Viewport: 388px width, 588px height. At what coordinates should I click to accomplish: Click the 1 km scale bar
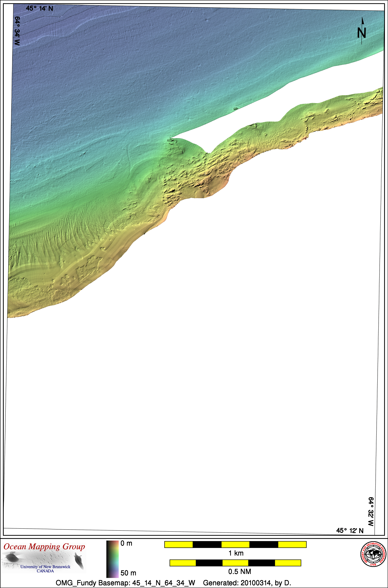pyautogui.click(x=235, y=545)
